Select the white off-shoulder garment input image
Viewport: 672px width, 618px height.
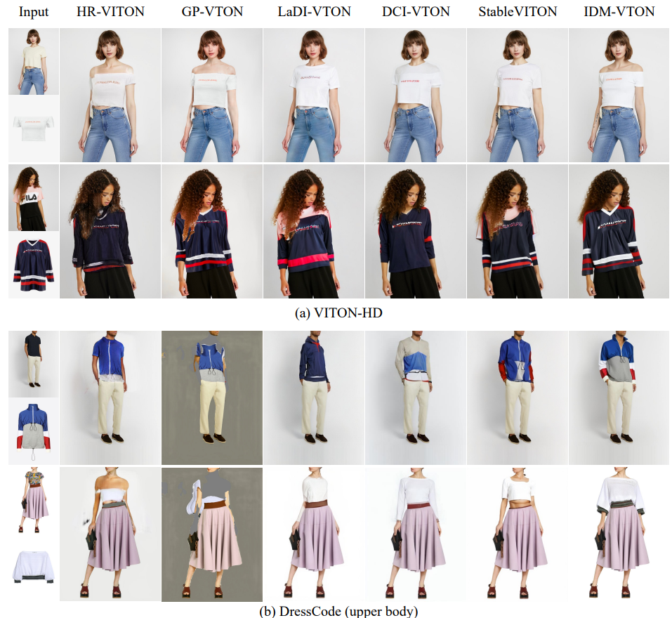point(34,129)
